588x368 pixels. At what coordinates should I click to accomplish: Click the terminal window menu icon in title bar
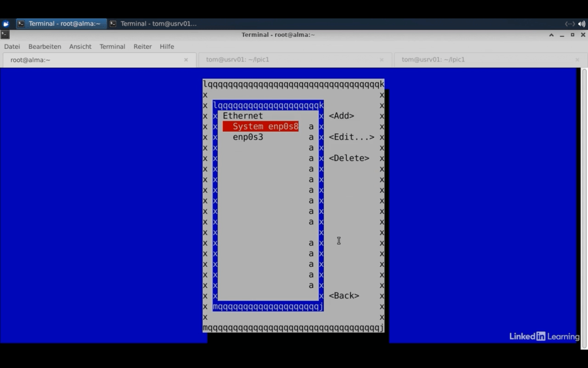click(5, 34)
